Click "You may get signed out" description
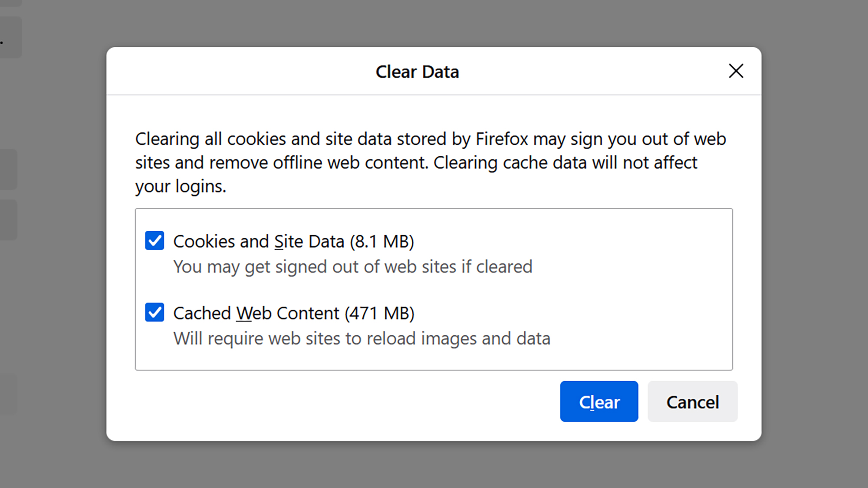 click(x=352, y=267)
